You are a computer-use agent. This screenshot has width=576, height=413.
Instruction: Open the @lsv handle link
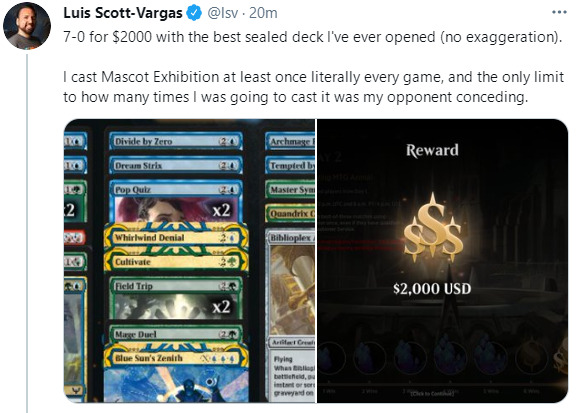coord(223,13)
